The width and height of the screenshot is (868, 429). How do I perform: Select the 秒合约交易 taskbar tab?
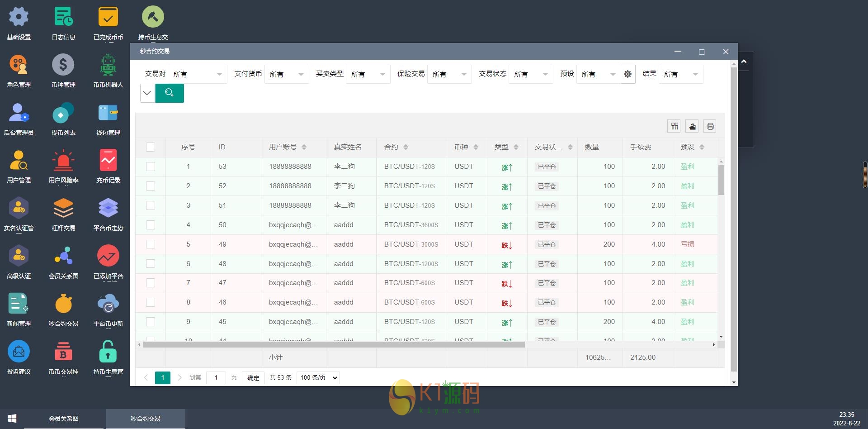point(146,419)
